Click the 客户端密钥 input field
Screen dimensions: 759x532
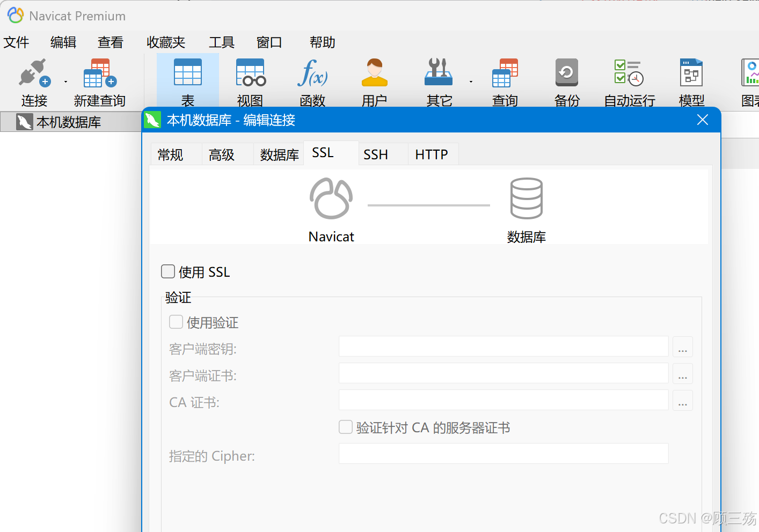pos(503,346)
